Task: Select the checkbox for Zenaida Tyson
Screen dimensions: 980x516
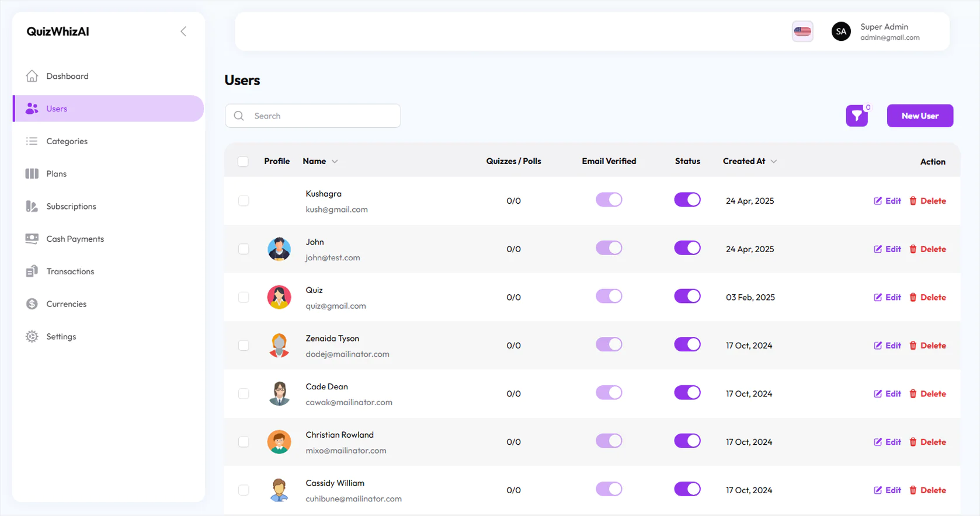Action: point(244,346)
